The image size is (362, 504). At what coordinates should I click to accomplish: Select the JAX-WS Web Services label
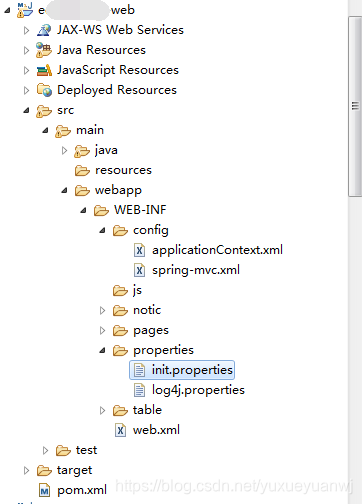tap(120, 30)
